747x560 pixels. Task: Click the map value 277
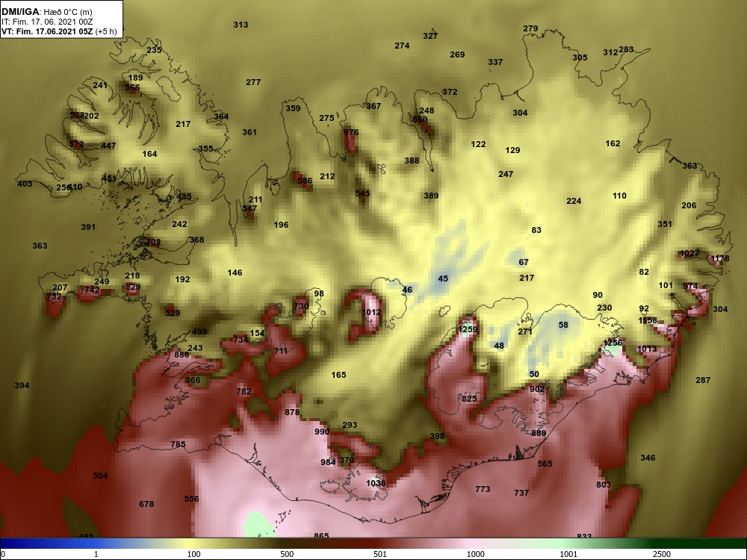[x=253, y=82]
